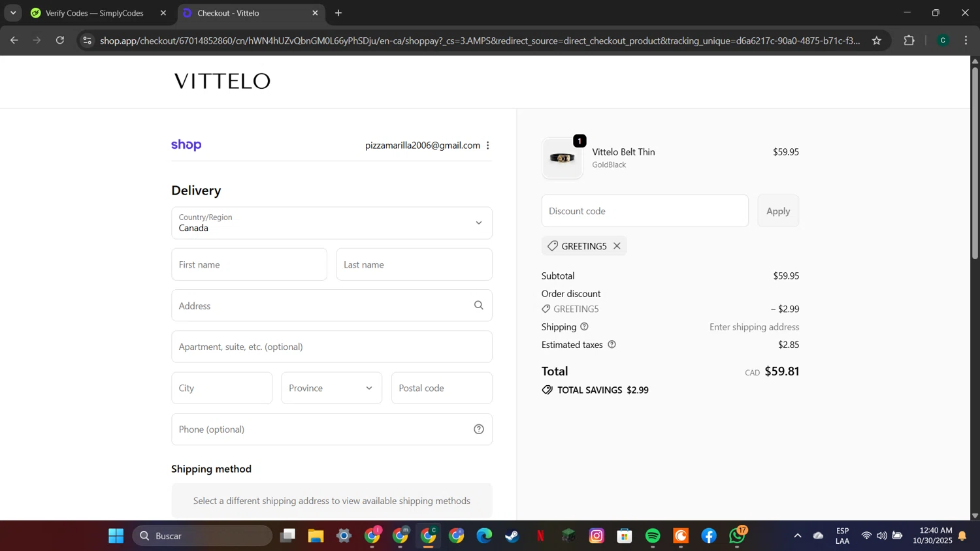
Task: Open the Windows Start menu
Action: coord(116,536)
